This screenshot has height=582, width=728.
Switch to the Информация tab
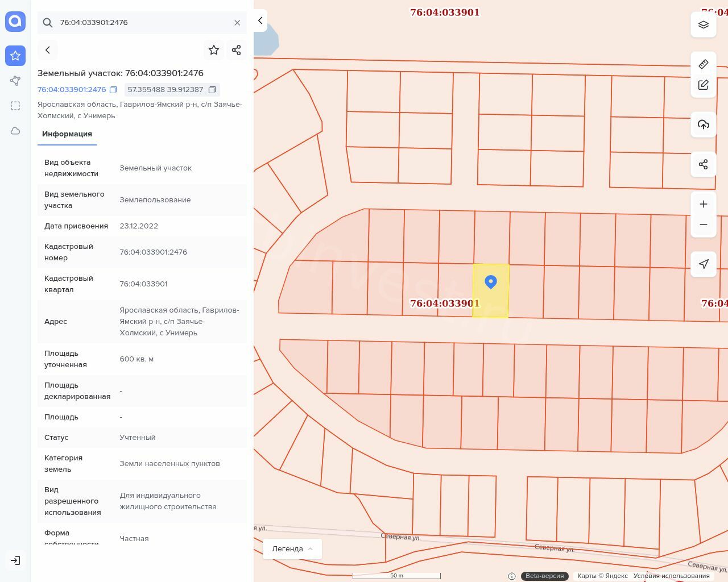coord(67,134)
